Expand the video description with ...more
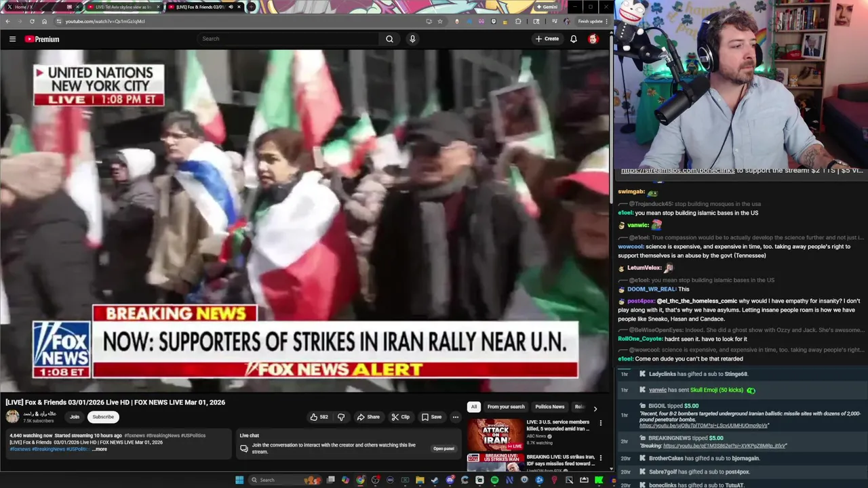 click(x=99, y=449)
